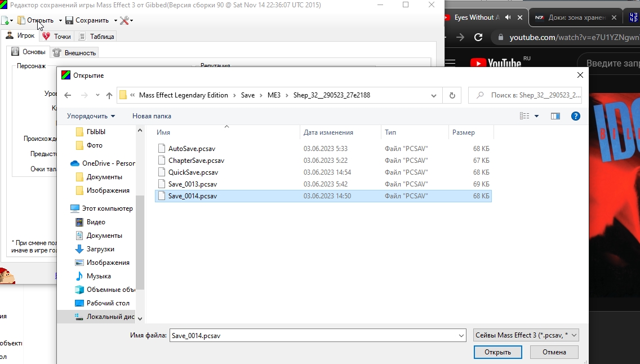The image size is (640, 364).
Task: Open the tools wrench icon in editor toolbar
Action: click(124, 20)
